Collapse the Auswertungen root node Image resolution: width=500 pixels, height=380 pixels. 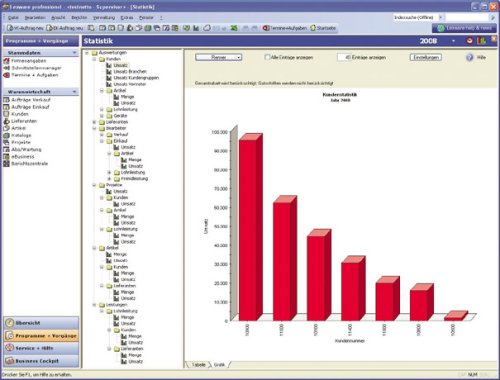(87, 53)
